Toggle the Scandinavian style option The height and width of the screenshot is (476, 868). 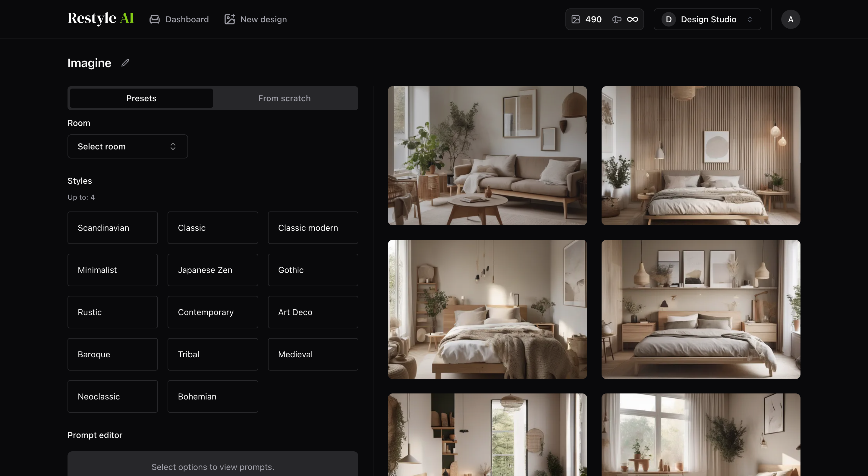[112, 228]
